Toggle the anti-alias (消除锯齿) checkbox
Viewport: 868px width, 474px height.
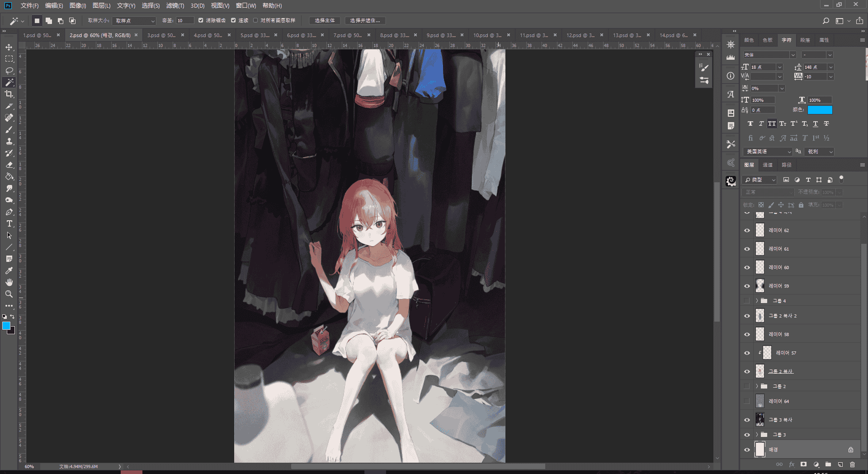pyautogui.click(x=201, y=20)
